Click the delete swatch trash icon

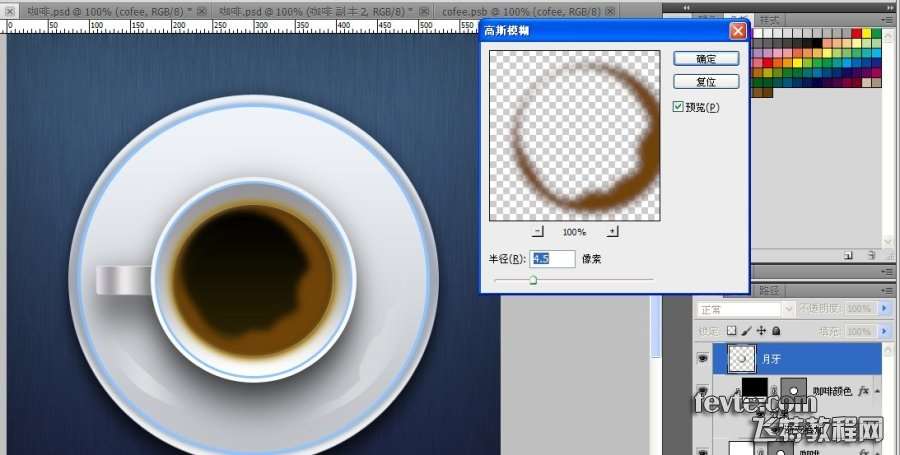pyautogui.click(x=871, y=256)
